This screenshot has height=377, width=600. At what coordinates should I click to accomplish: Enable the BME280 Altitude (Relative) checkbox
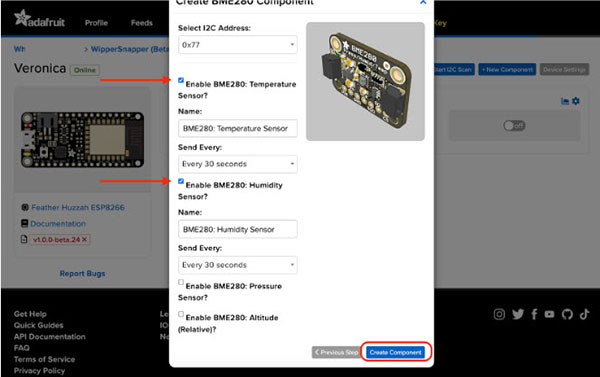[181, 314]
